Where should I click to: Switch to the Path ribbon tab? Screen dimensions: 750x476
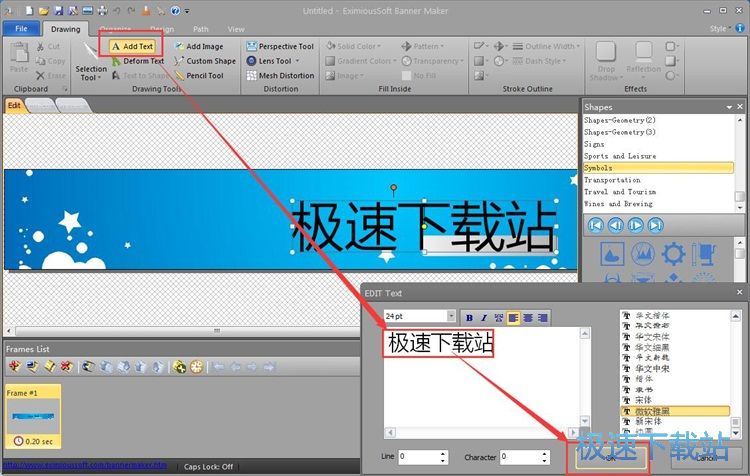(x=200, y=29)
